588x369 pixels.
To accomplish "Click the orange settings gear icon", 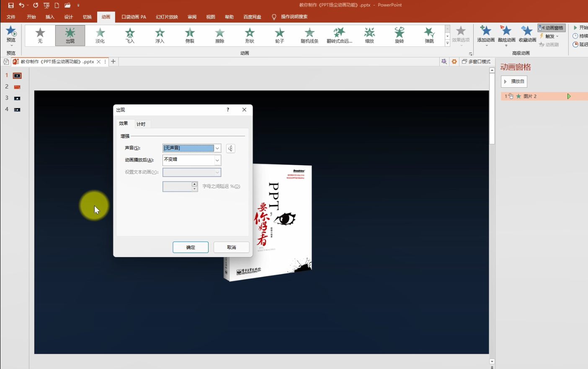I will click(454, 62).
